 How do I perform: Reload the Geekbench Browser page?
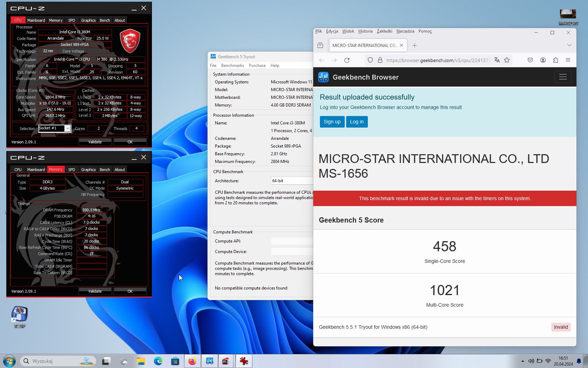coord(347,60)
